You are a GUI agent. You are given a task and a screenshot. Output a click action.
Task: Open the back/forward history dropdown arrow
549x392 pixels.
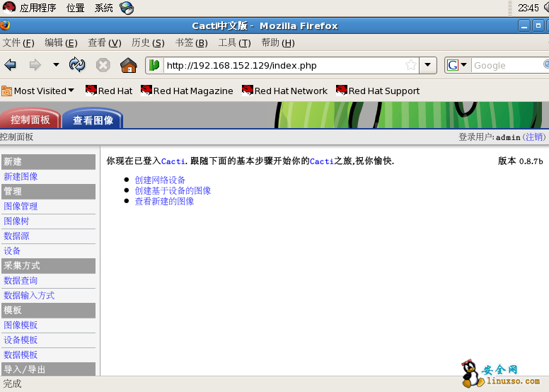pos(56,65)
